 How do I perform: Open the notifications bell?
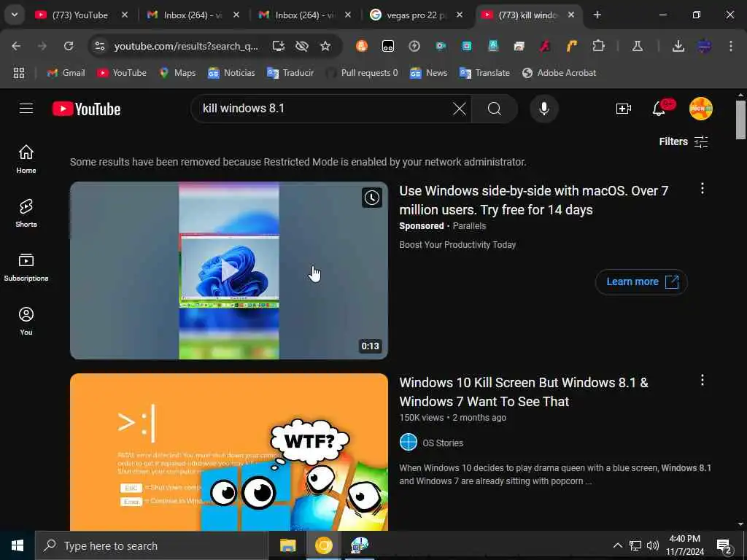pos(659,109)
